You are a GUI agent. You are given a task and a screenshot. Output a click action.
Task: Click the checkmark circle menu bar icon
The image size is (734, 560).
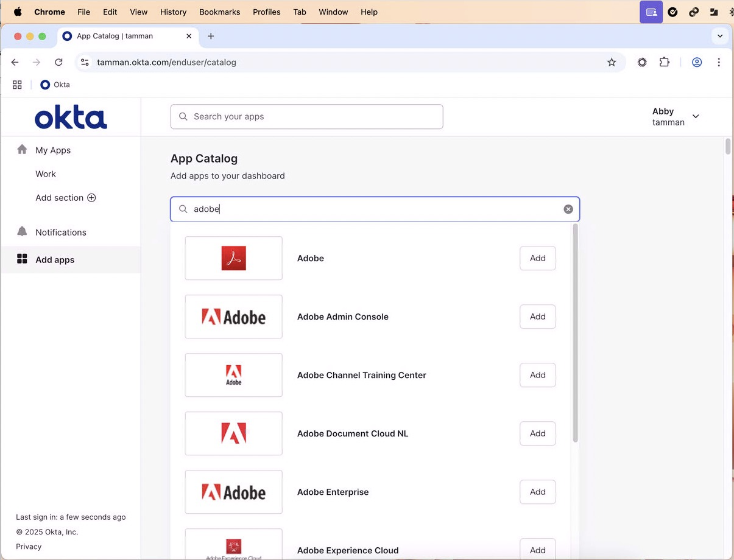(673, 12)
